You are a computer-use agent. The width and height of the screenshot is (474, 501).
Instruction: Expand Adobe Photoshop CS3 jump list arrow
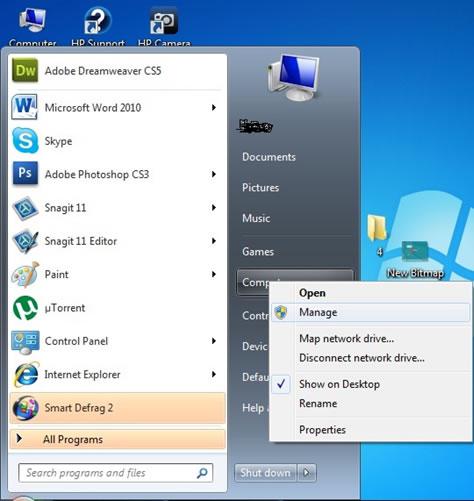pyautogui.click(x=214, y=174)
